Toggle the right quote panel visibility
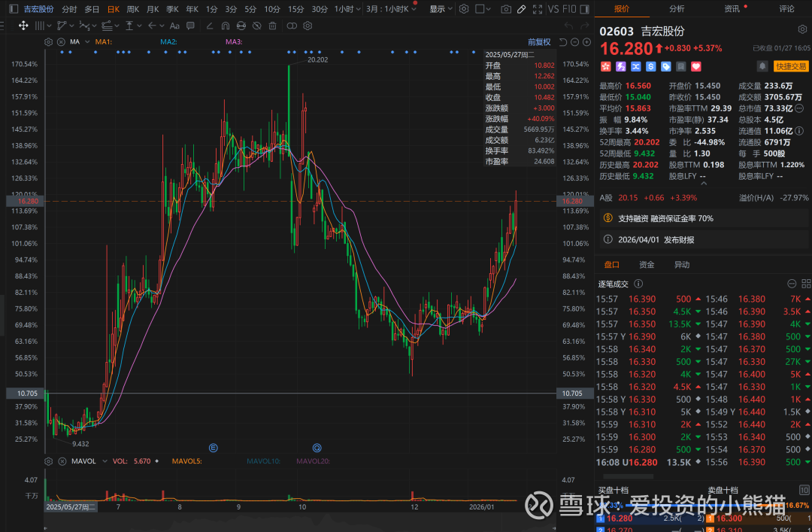The width and height of the screenshot is (812, 532). (585, 9)
